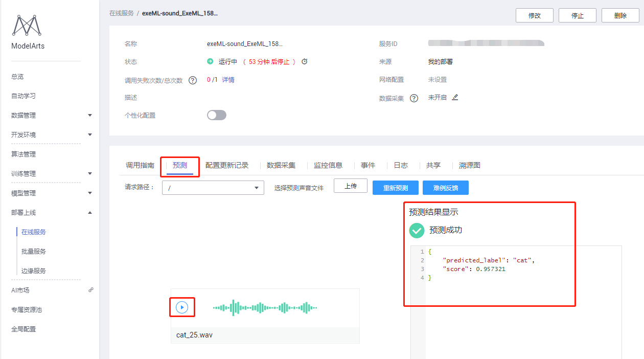Image resolution: width=644 pixels, height=359 pixels.
Task: Submit feedback with 难例反馈 button
Action: point(446,188)
